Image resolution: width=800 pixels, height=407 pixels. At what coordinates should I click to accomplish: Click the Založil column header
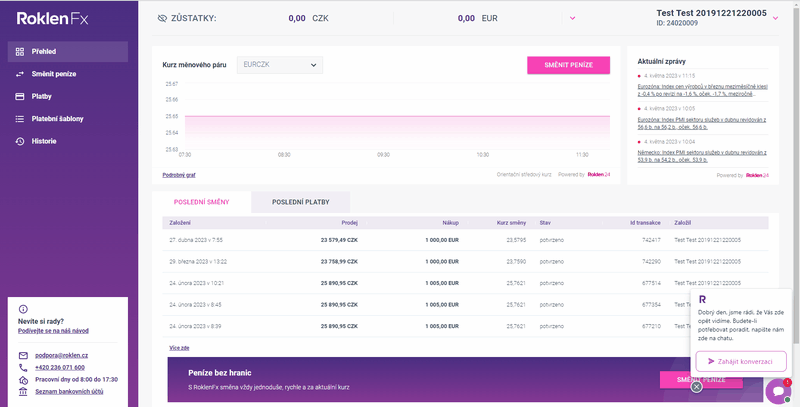[x=683, y=223]
